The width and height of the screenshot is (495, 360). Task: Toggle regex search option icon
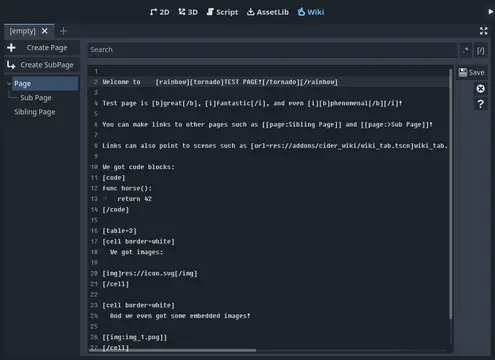tap(466, 50)
